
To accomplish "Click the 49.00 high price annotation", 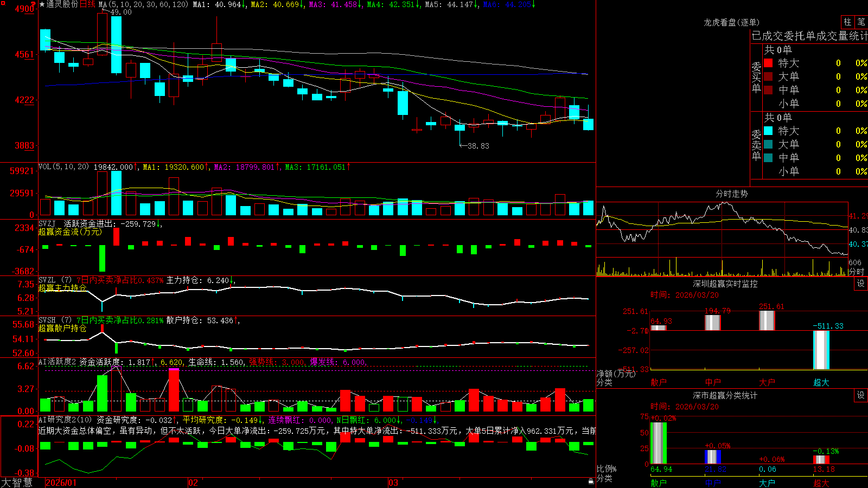I will pyautogui.click(x=120, y=12).
